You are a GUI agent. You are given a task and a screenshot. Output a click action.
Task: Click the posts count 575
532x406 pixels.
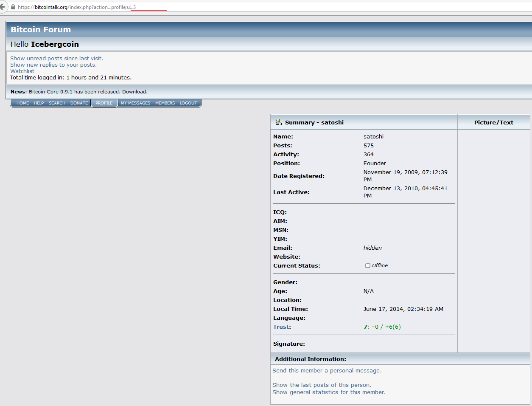[x=369, y=146]
